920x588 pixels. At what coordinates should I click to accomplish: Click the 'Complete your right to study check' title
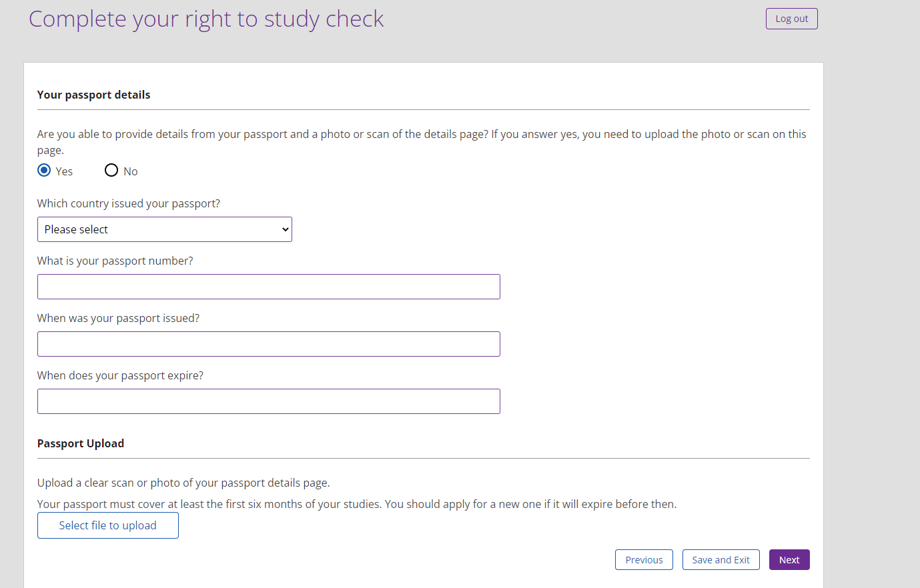tap(206, 19)
